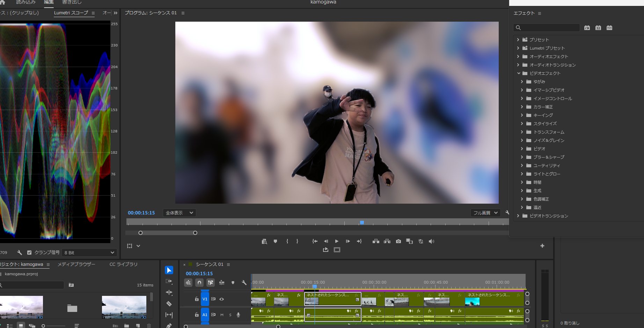Image resolution: width=644 pixels, height=328 pixels.
Task: Click the Effects panel search field
Action: (x=547, y=28)
